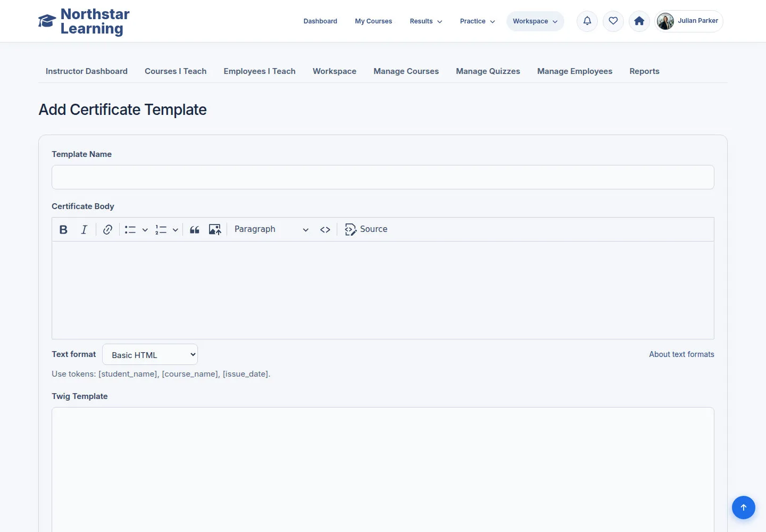Image resolution: width=766 pixels, height=532 pixels.
Task: Apply italic formatting in editor toolbar
Action: 84,229
